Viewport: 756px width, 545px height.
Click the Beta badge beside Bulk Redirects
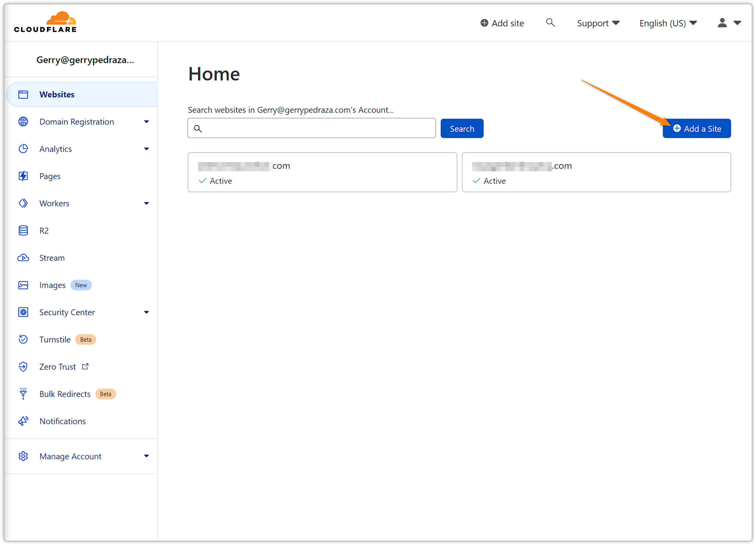106,394
